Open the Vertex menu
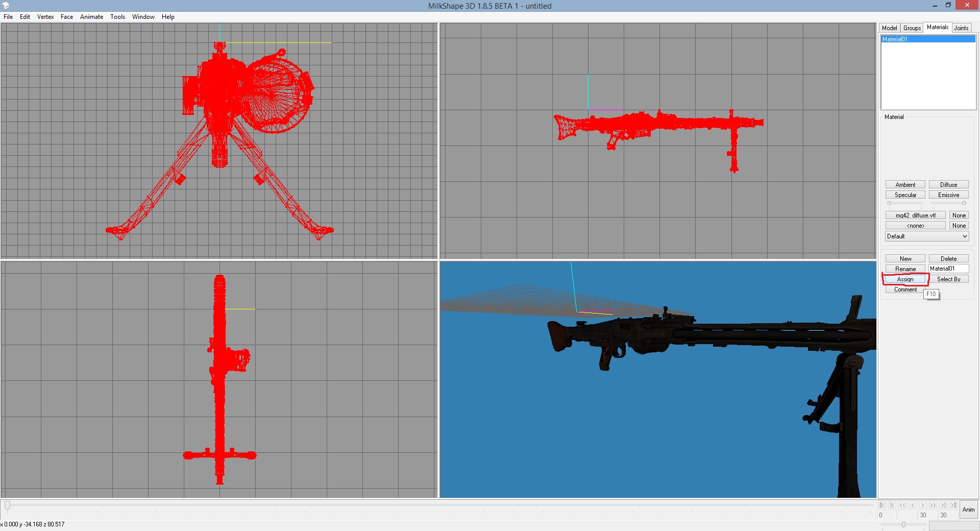The height and width of the screenshot is (531, 980). 45,17
